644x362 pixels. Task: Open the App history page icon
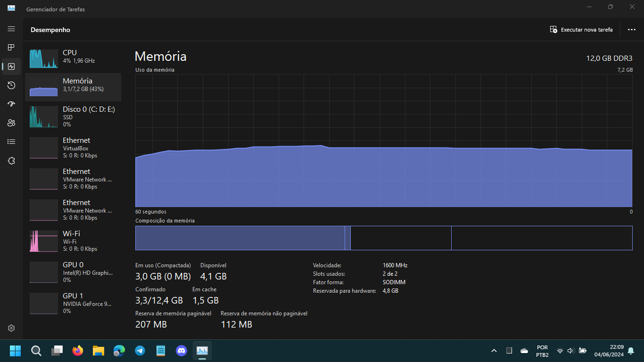[11, 85]
